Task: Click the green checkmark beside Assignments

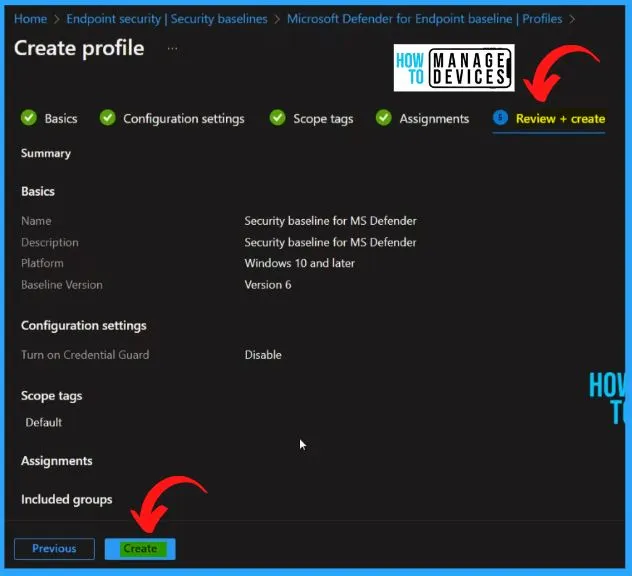Action: 384,118
